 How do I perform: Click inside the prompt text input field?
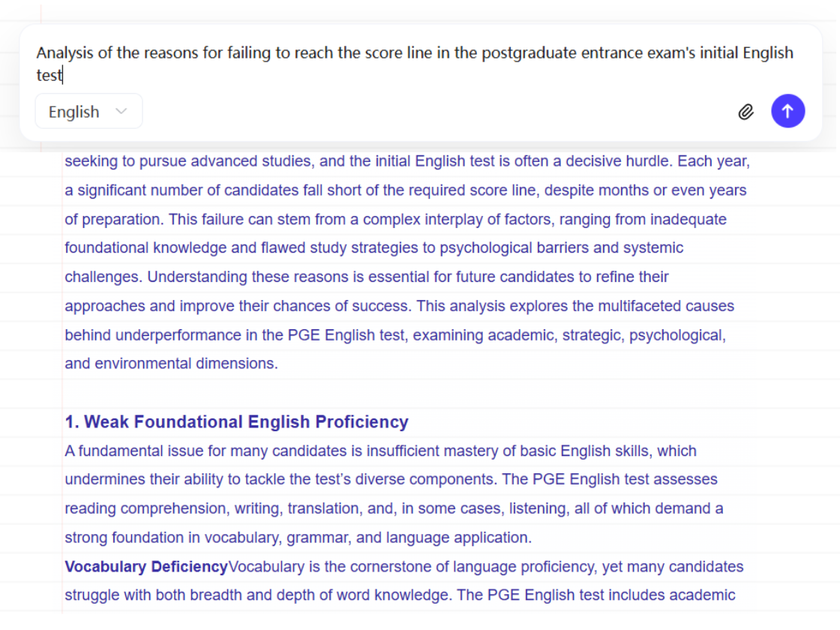412,64
